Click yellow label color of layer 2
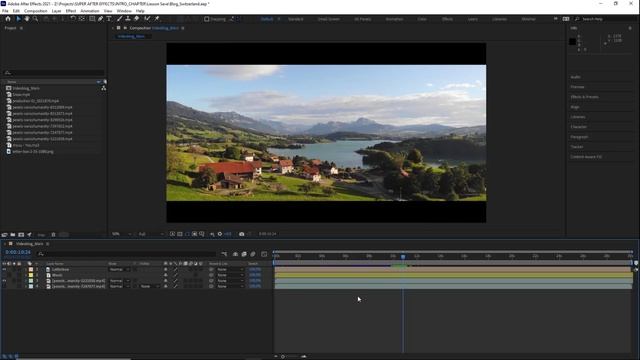The image size is (640, 360). (x=31, y=275)
